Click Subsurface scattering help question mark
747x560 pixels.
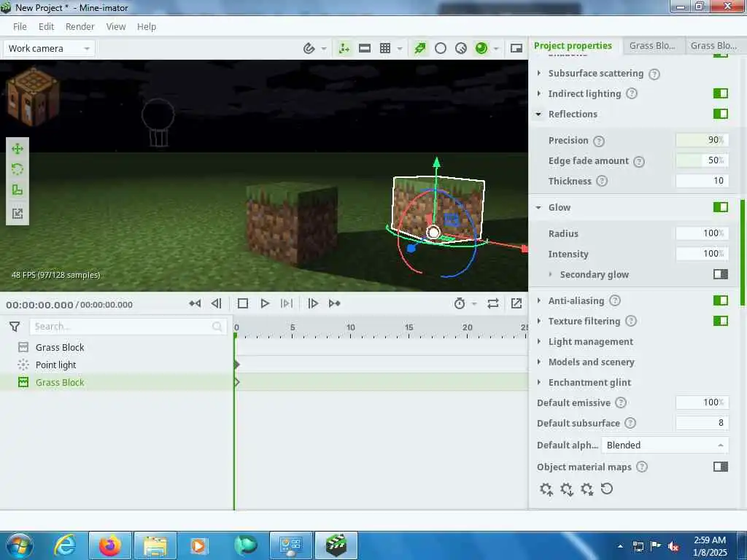click(654, 74)
